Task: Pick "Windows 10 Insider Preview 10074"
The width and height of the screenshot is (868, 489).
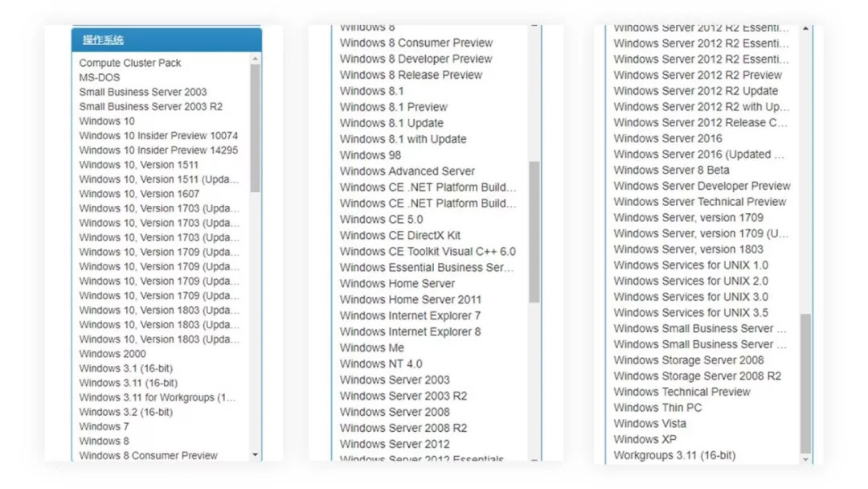Action: coord(158,136)
